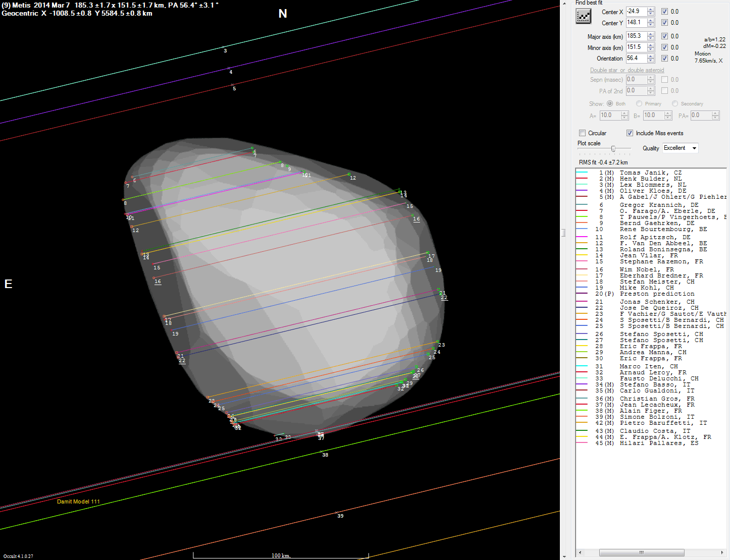Toggle the Orientation fit checkbox

point(664,59)
